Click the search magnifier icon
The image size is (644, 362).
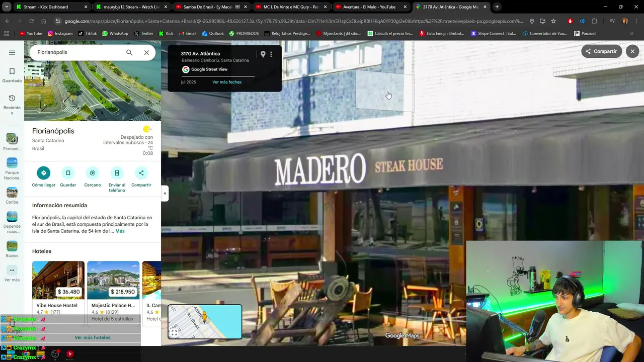coord(129,52)
